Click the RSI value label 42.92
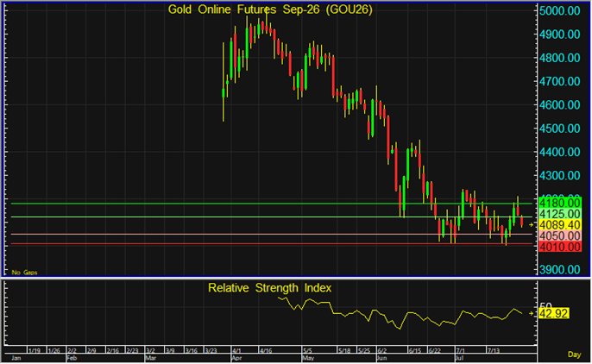Image resolution: width=592 pixels, height=364 pixels. (553, 313)
